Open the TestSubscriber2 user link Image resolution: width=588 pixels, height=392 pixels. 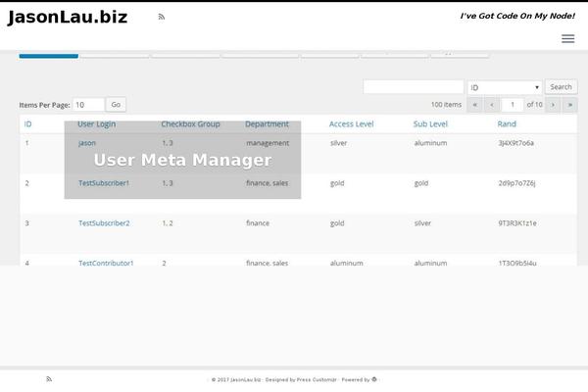[x=104, y=223]
